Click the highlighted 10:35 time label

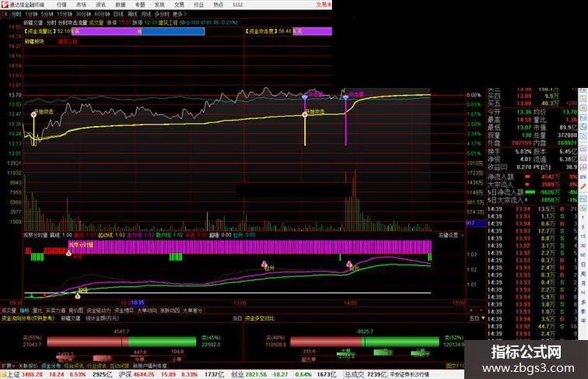tap(138, 302)
